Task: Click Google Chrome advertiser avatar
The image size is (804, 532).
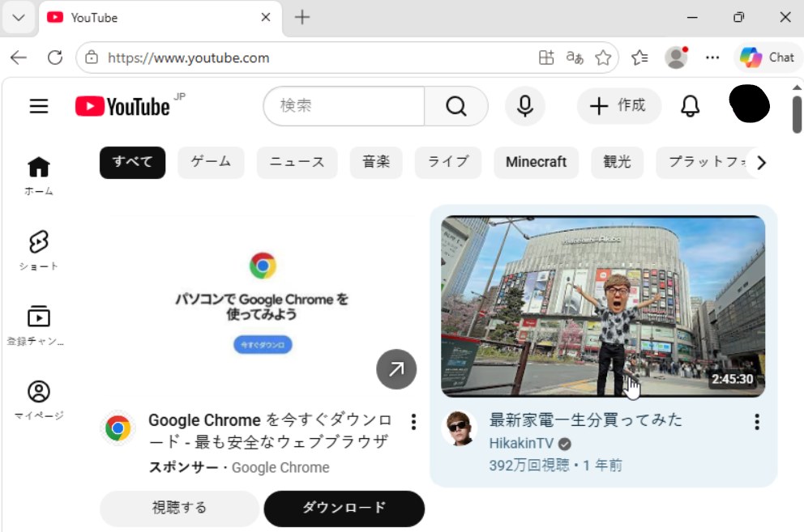Action: pos(118,428)
